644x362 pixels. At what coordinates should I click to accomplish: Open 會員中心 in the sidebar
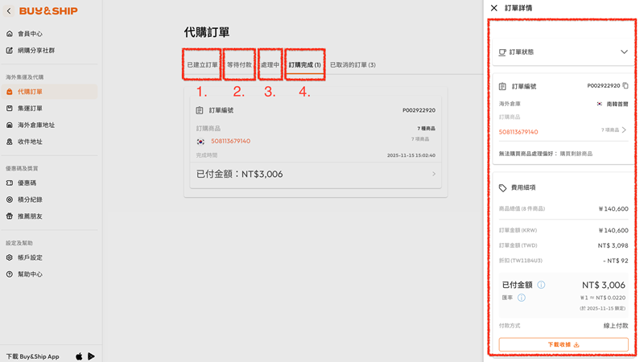[x=30, y=34]
